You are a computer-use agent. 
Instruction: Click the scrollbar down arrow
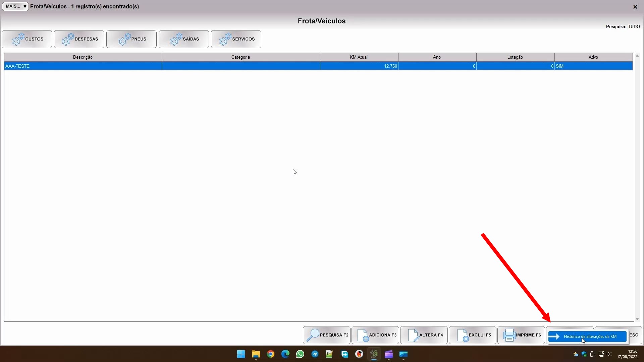click(x=637, y=319)
